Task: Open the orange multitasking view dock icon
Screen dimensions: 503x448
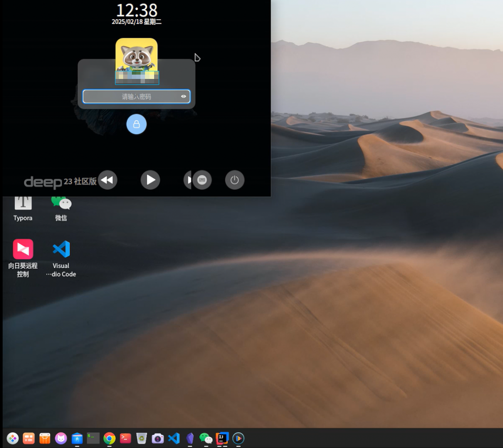Action: tap(28, 438)
